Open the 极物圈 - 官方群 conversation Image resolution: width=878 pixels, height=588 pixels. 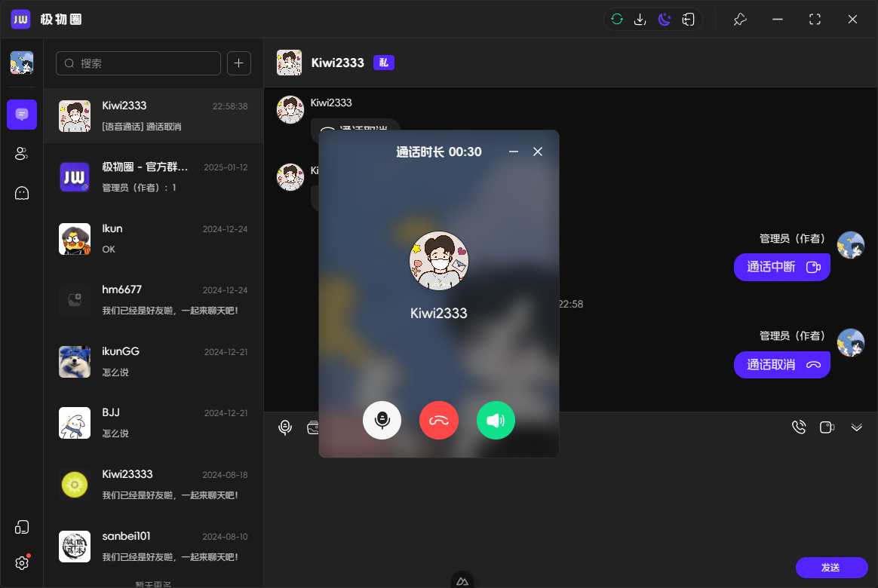[153, 177]
